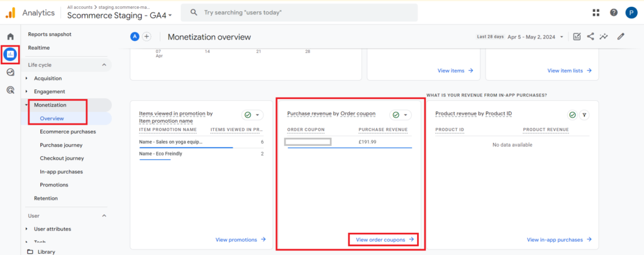Select Name - Sales on yoga equip row
This screenshot has height=255, width=644.
[201, 142]
